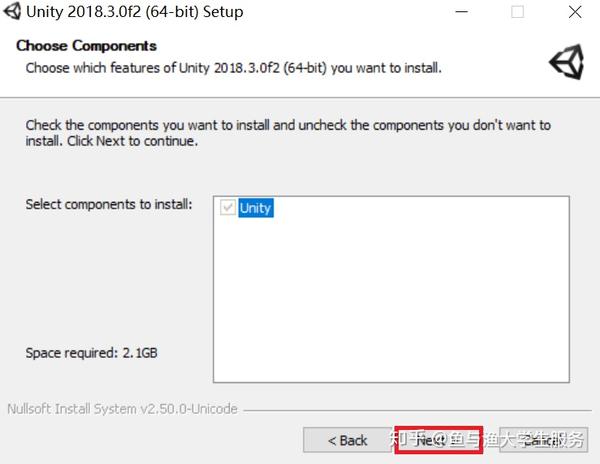600x464 pixels.
Task: Maximize the Unity Setup window
Action: (517, 12)
